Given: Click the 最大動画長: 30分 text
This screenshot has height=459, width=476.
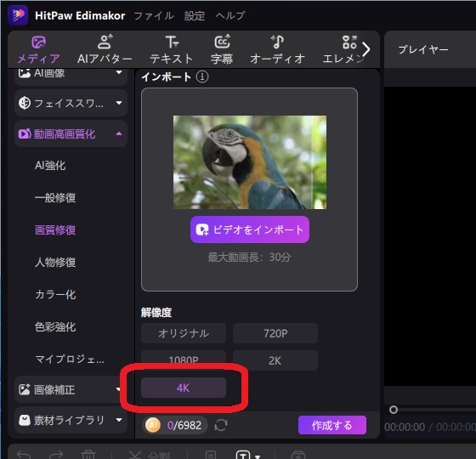Looking at the screenshot, I should [249, 258].
